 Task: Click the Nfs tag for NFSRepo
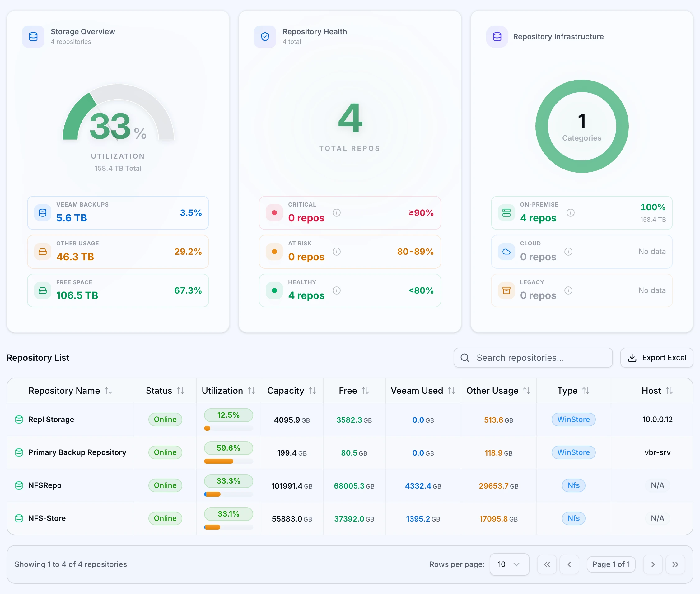(x=573, y=485)
